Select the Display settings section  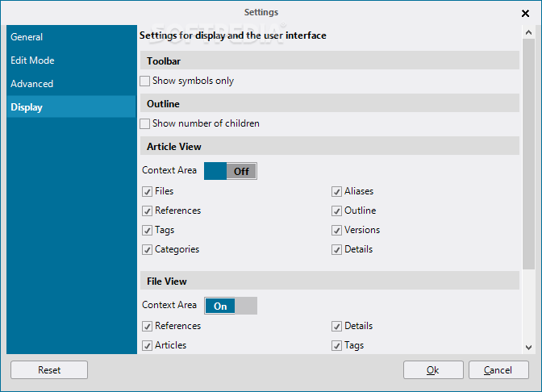coord(71,107)
